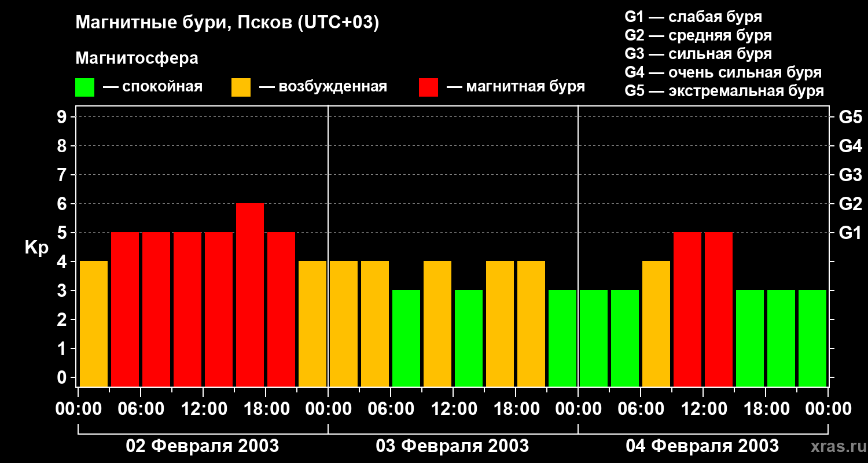
Task: Click the green 15:00–18:00 bar on 04 Февраля
Action: [x=750, y=339]
